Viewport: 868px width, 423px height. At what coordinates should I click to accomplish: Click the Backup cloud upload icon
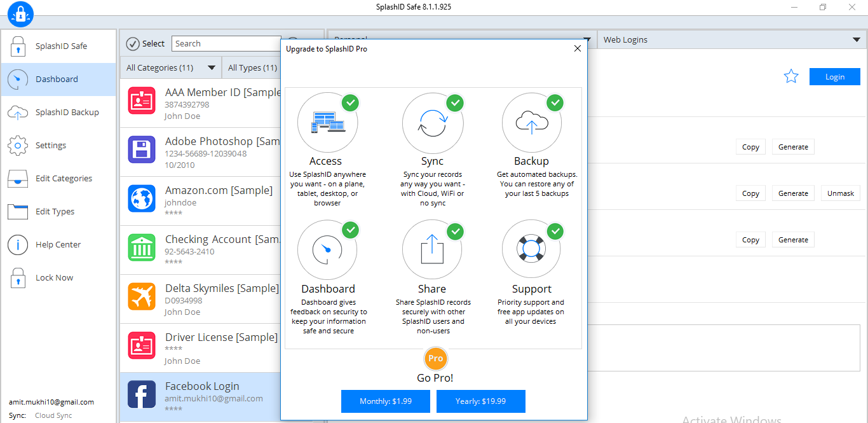(532, 123)
